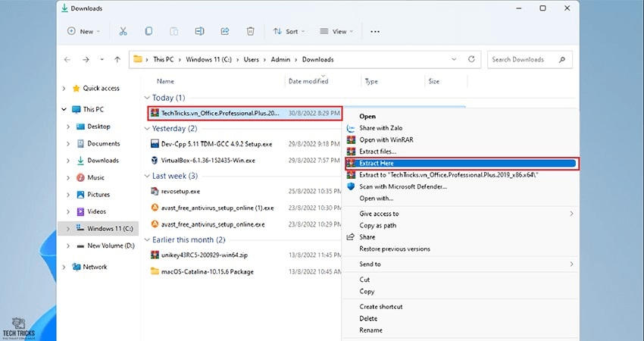Open the View dropdown

click(336, 31)
